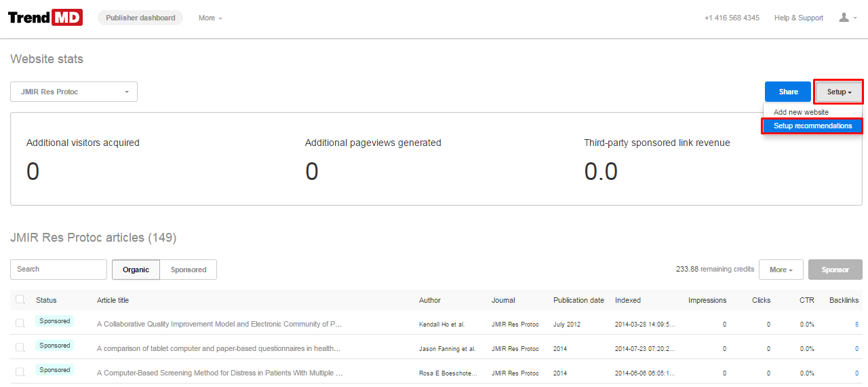Tick checkbox for tablet computer comparison article

(x=20, y=348)
